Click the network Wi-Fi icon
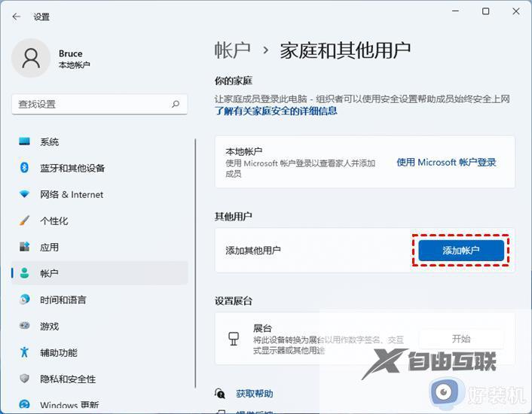 tap(24, 193)
